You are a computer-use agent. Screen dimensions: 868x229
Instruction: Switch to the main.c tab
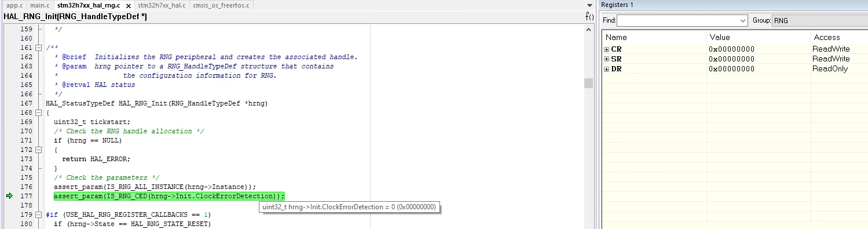(x=40, y=5)
